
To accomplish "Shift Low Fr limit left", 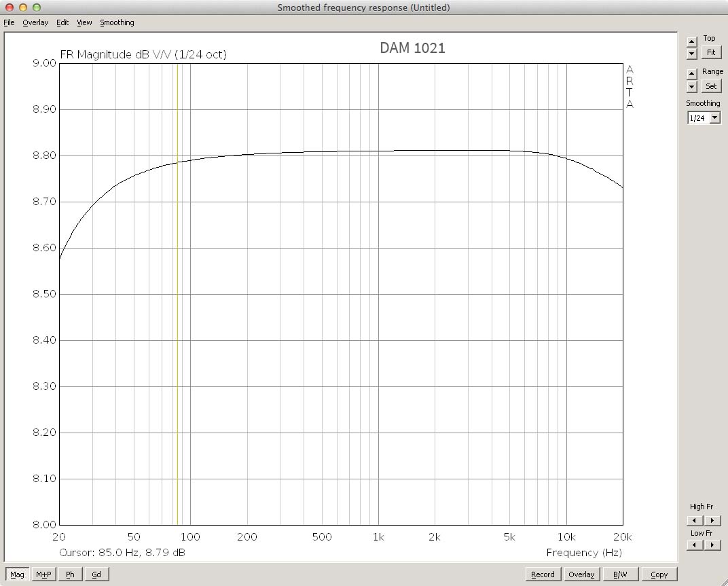I will point(695,545).
